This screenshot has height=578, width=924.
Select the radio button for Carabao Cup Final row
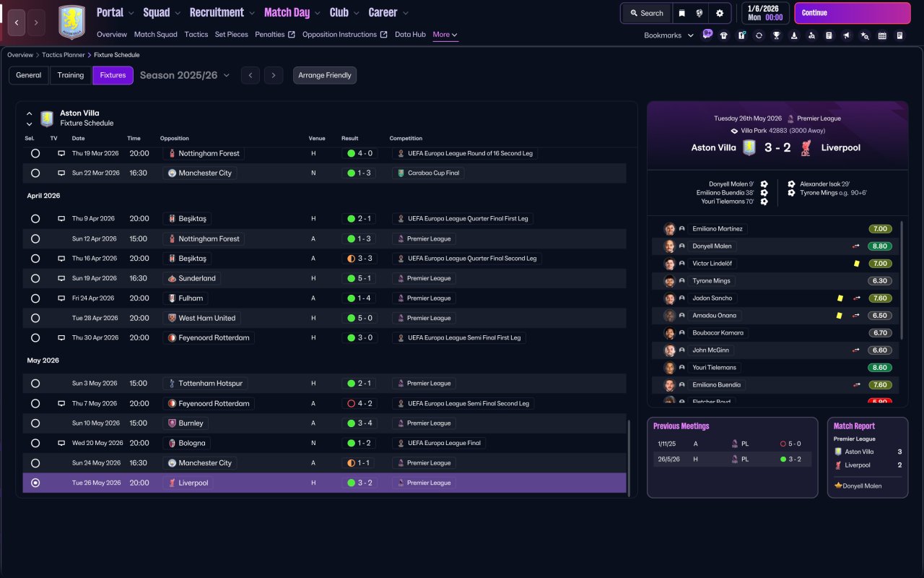[35, 173]
